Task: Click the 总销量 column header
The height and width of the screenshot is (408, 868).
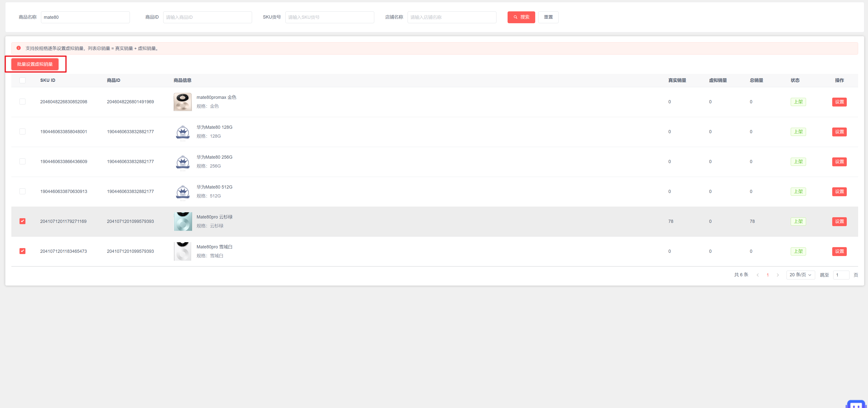Action: click(x=756, y=80)
